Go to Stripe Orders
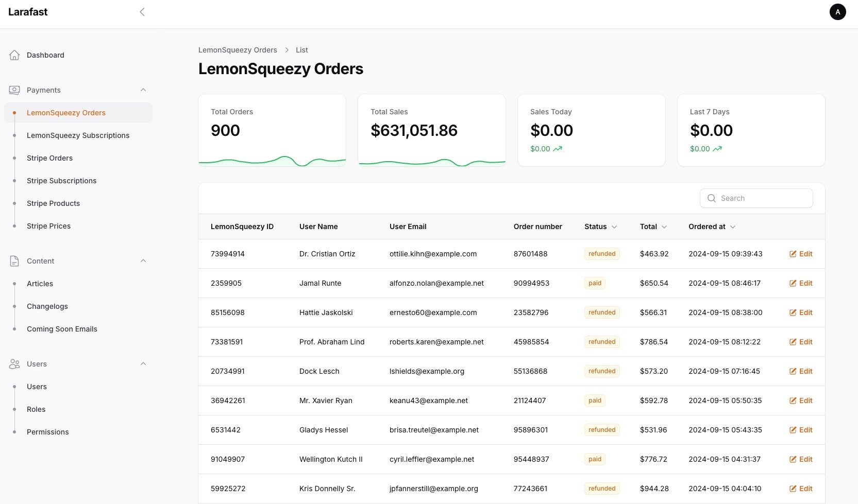The width and height of the screenshot is (858, 504). coord(78,158)
